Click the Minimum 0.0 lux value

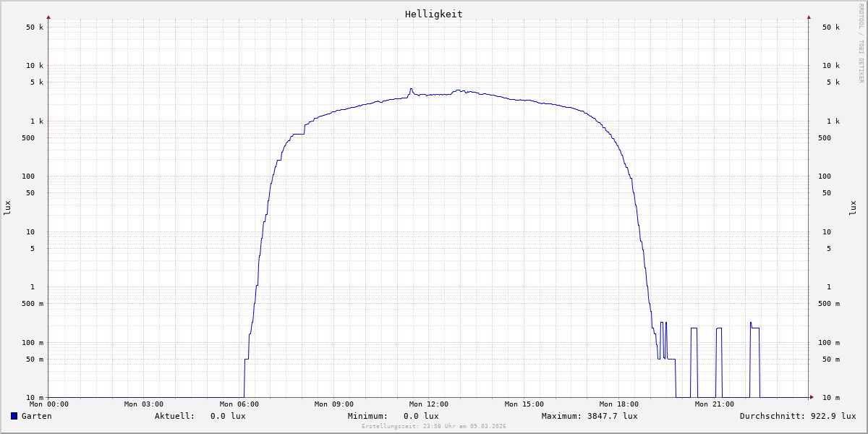pyautogui.click(x=421, y=416)
